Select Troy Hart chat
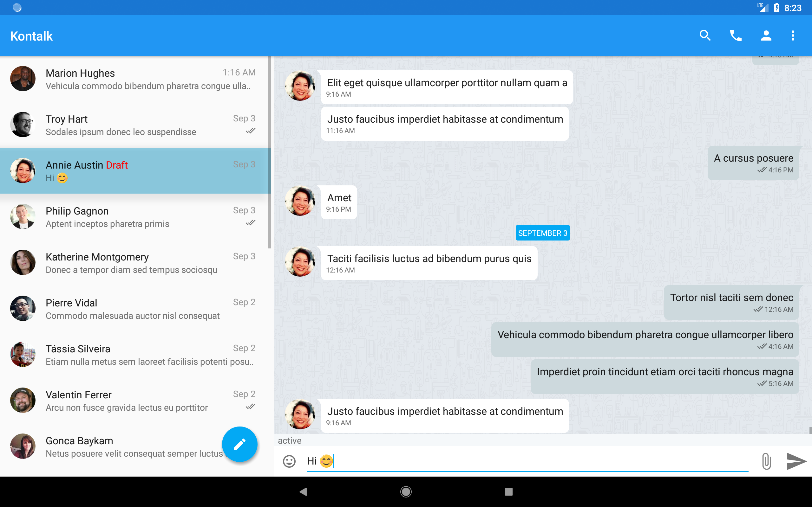812x507 pixels. (x=134, y=125)
